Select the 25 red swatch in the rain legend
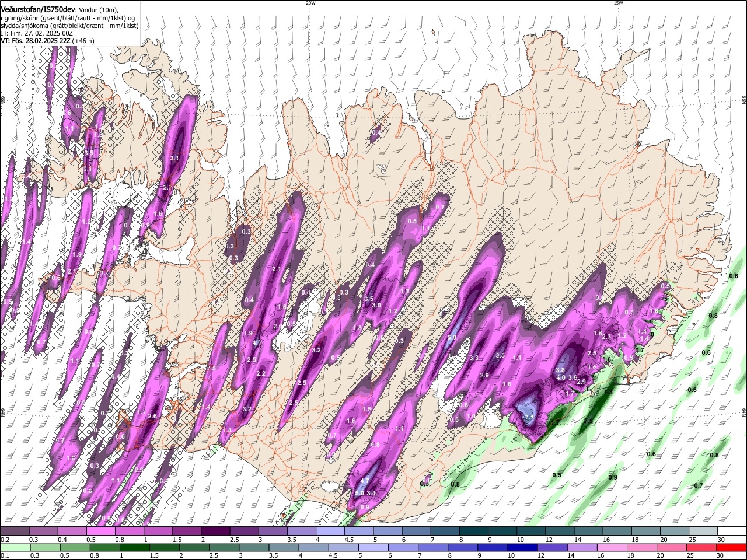 (x=700, y=547)
